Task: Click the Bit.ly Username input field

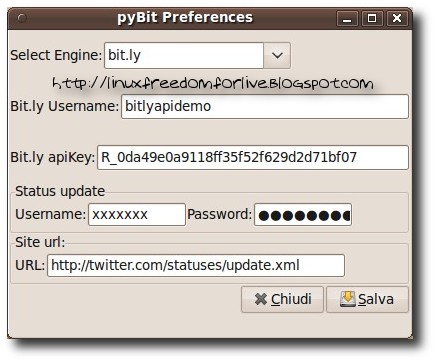Action: 265,107
